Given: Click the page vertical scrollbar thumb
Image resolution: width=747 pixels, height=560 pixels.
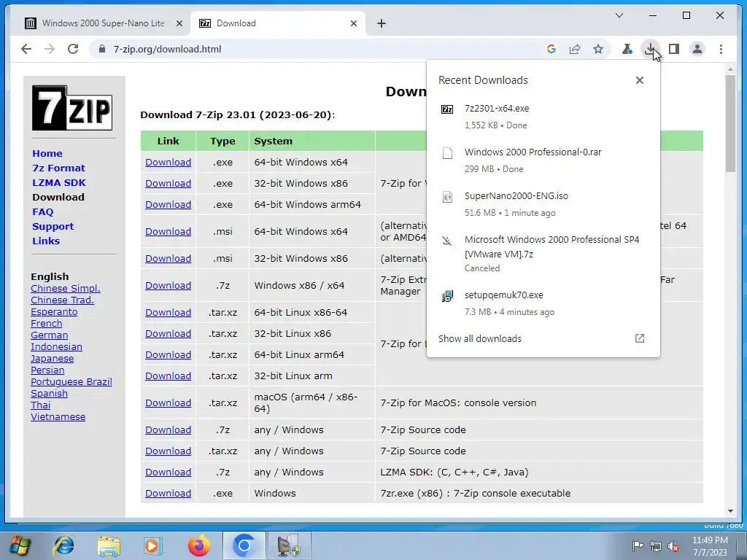Looking at the screenshot, I should tap(730, 124).
